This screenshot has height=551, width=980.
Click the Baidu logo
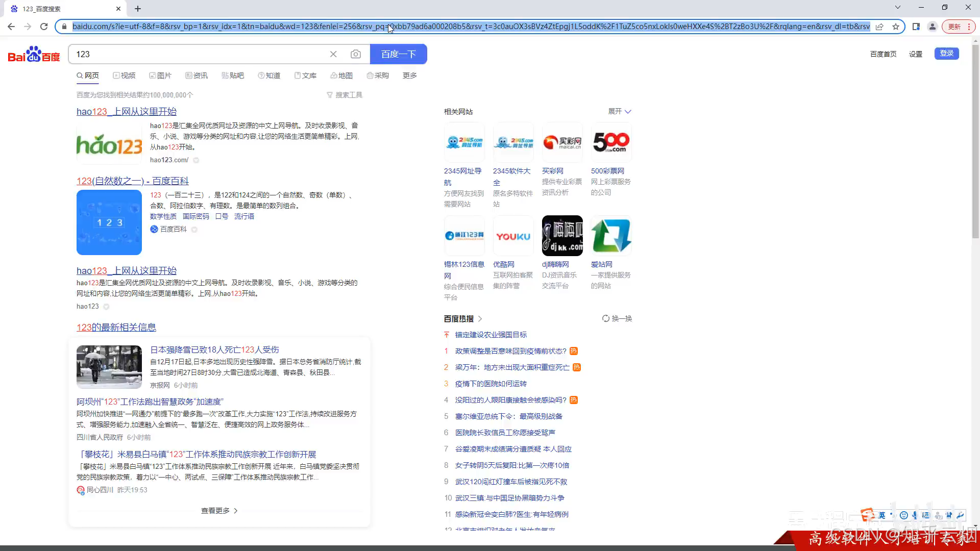tap(34, 54)
